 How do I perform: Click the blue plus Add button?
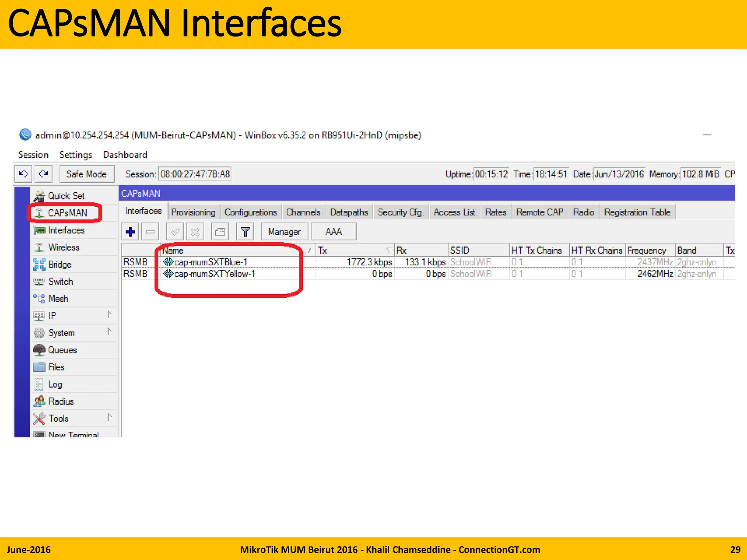click(x=130, y=232)
